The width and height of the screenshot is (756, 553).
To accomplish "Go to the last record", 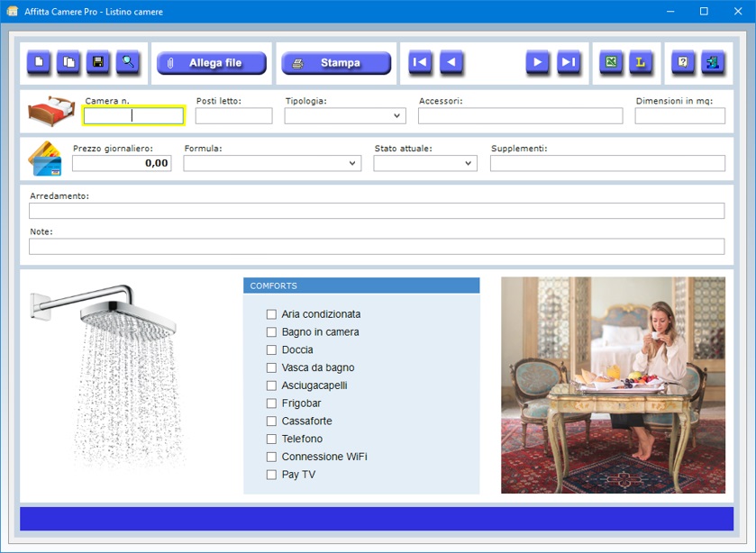I will pos(569,62).
